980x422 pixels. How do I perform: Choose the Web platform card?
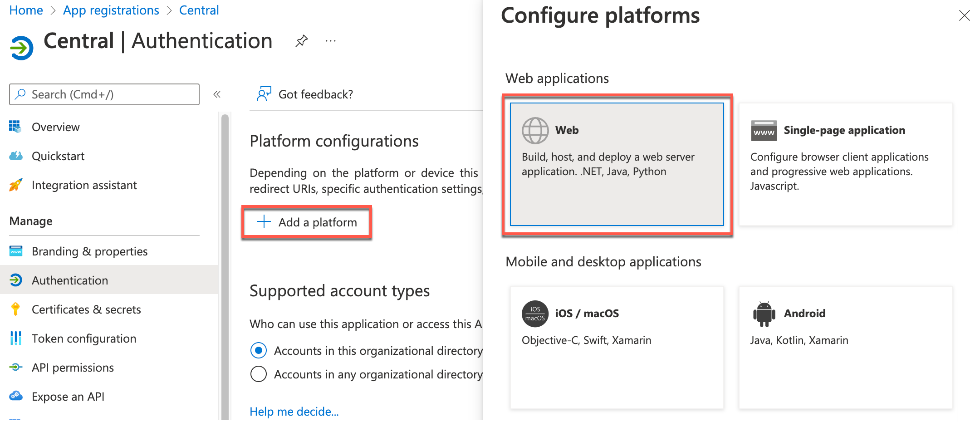tap(617, 164)
